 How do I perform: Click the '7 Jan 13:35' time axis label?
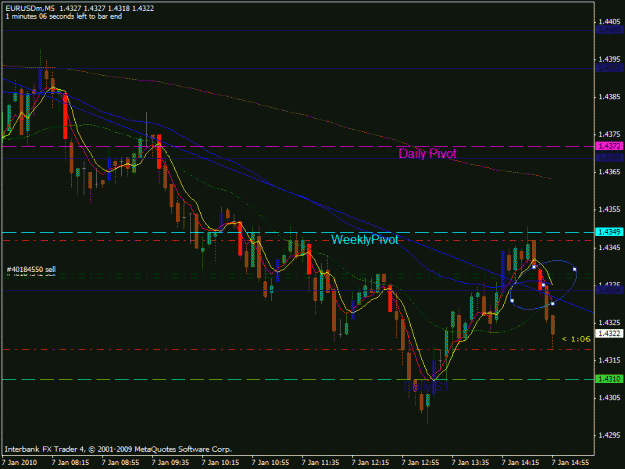point(471,463)
